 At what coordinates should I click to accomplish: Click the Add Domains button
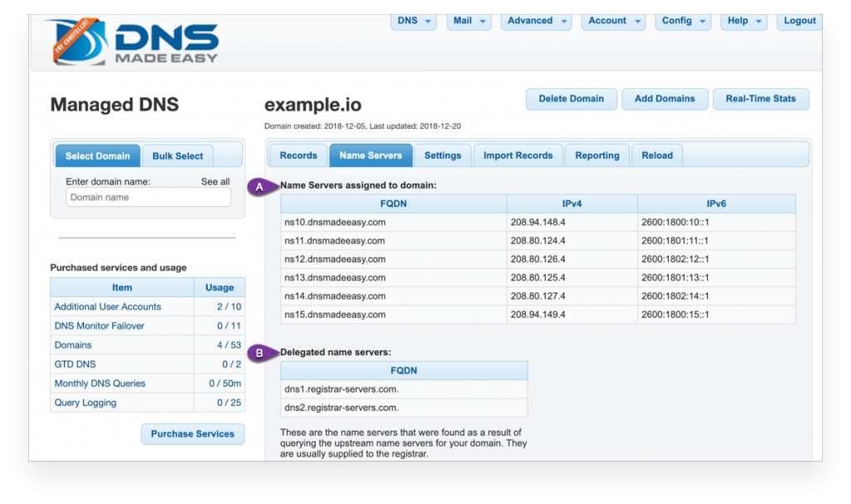tap(664, 99)
